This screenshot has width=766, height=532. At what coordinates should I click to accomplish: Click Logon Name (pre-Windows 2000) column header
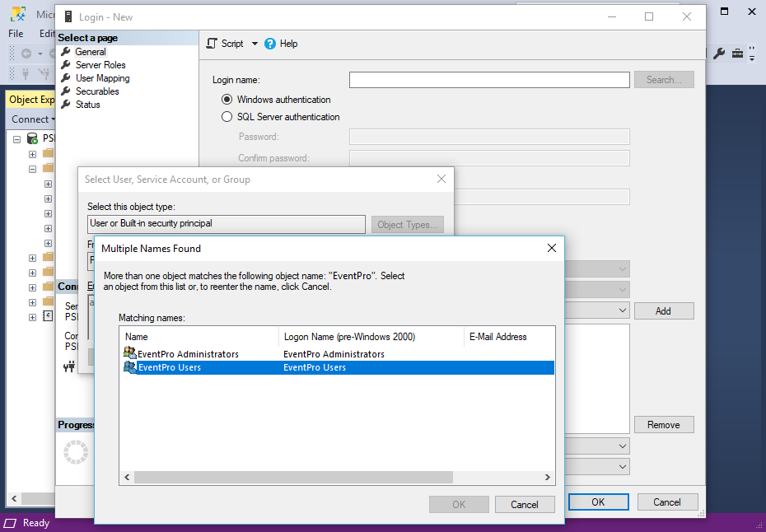point(371,337)
